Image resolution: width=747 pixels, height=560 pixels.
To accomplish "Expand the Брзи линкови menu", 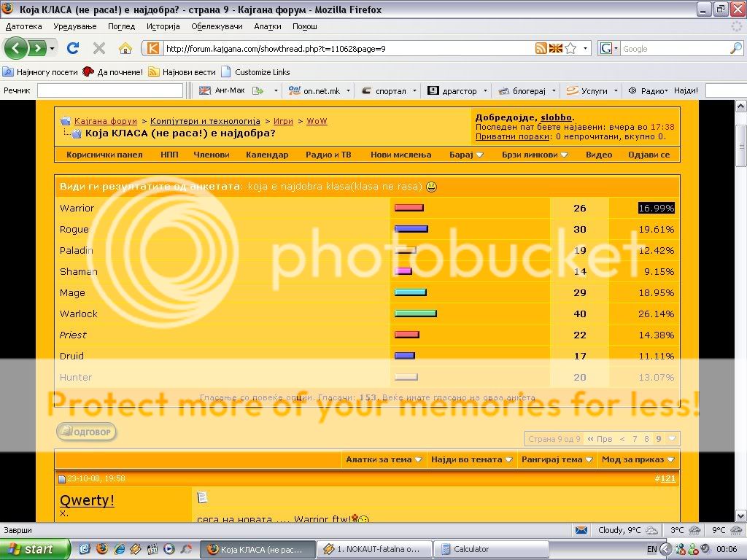I will (535, 155).
